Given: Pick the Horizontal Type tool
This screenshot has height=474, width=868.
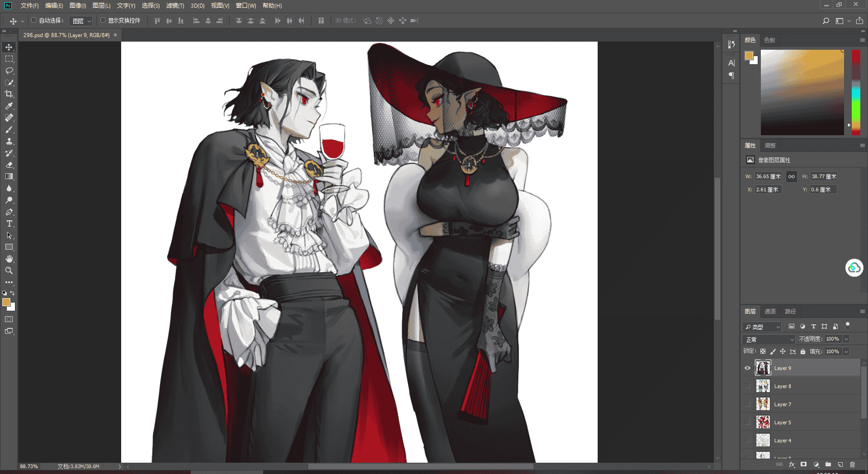Looking at the screenshot, I should pos(9,223).
